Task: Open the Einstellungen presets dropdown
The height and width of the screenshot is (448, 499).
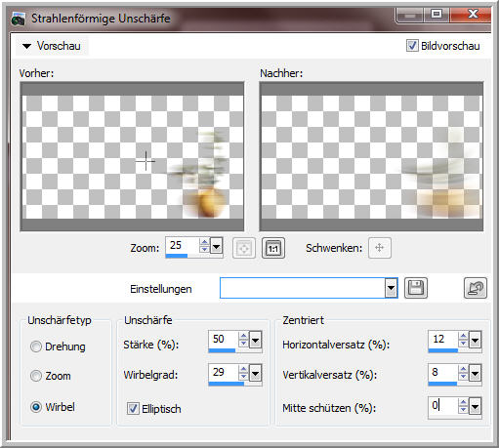Action: pyautogui.click(x=391, y=288)
